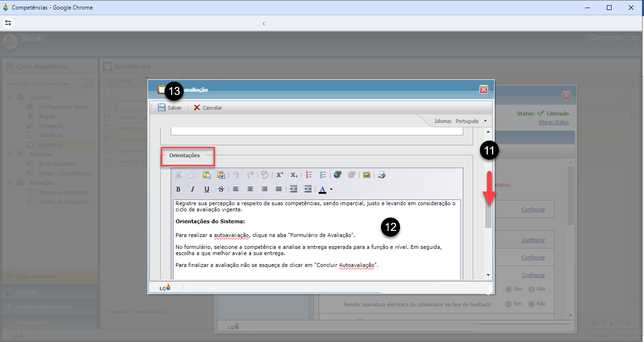Click Incluir button in Workflows toolbar
Screen dimensions: 644x342
click(121, 81)
